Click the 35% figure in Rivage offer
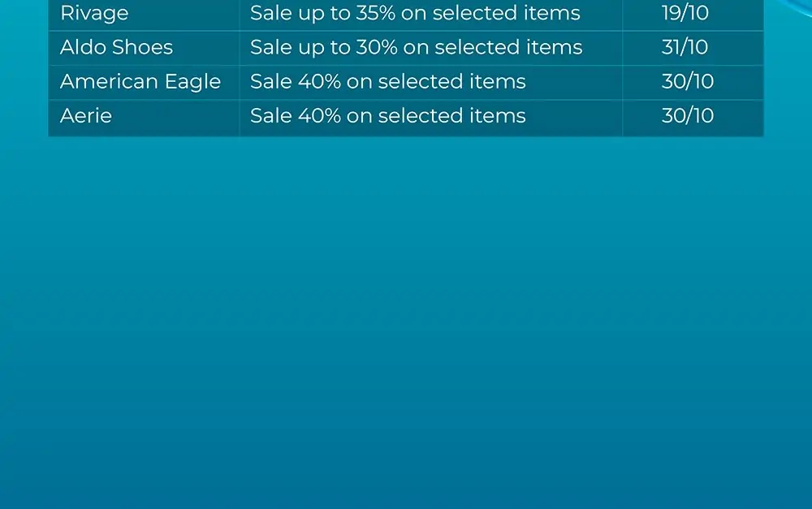 tap(375, 13)
